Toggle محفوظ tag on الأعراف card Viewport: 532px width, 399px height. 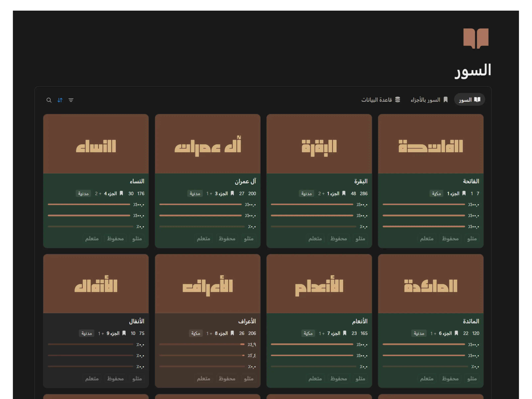tap(227, 379)
